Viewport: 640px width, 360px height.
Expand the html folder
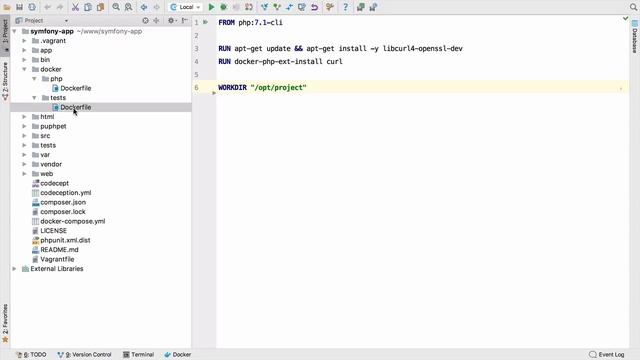[x=24, y=117]
